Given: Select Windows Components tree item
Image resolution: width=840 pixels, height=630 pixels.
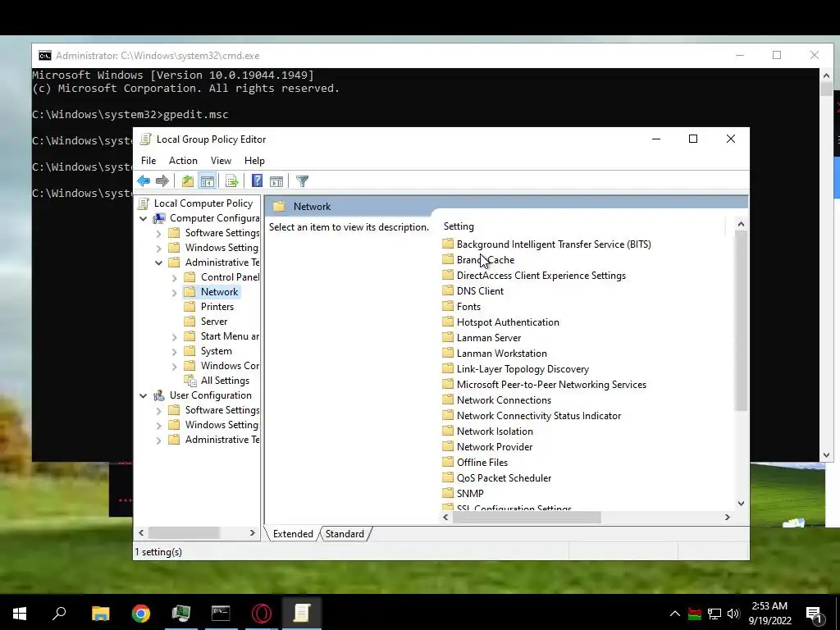Looking at the screenshot, I should pyautogui.click(x=230, y=366).
